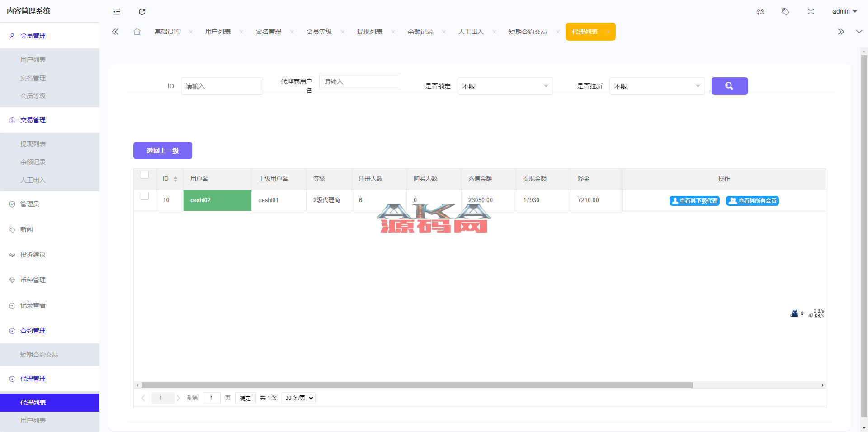Switch to the 提现列表 tab
Image resolution: width=868 pixels, height=432 pixels.
(x=369, y=32)
